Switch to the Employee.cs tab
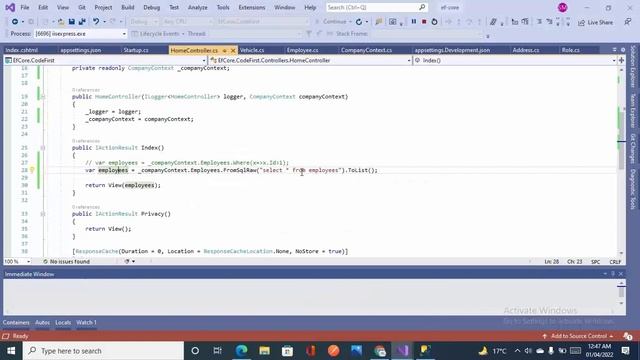The width and height of the screenshot is (640, 360). point(302,50)
